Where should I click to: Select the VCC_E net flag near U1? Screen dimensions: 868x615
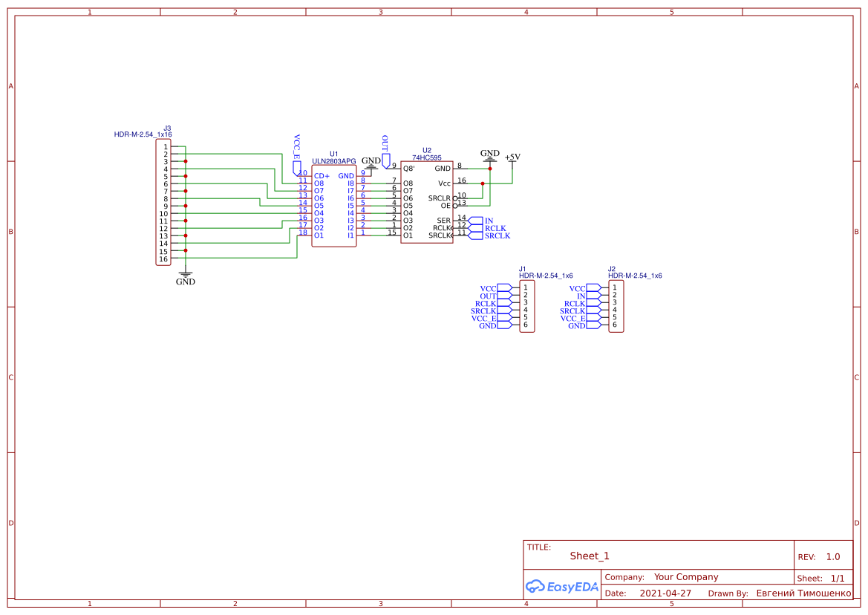297,154
